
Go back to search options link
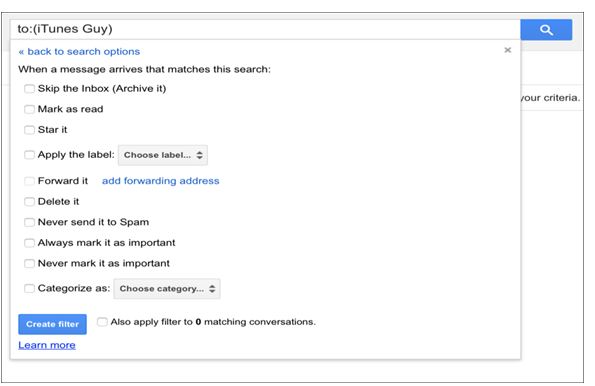[x=79, y=52]
